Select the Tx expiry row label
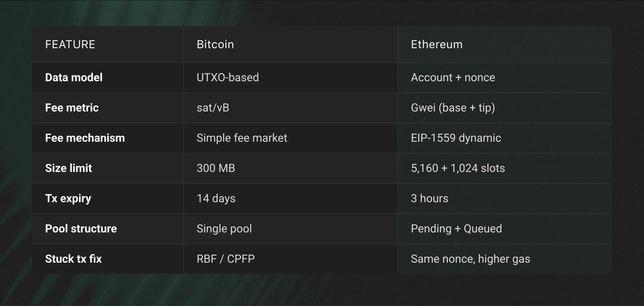This screenshot has height=306, width=644. tap(68, 199)
